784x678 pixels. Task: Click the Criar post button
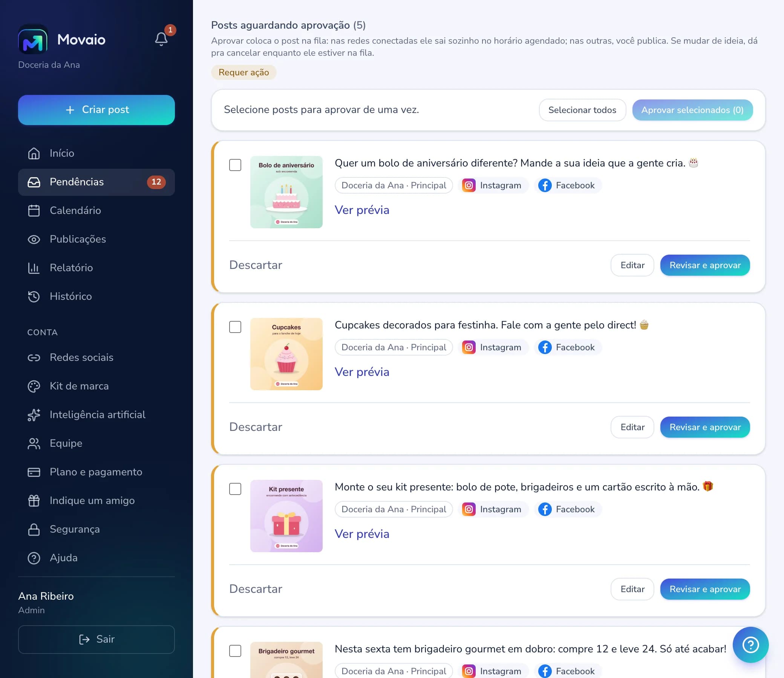[x=96, y=110]
